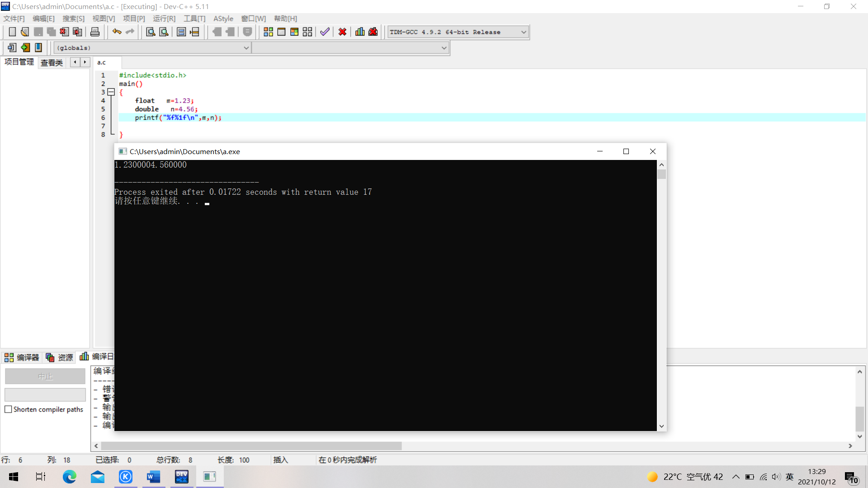Collapse the code fold marker at line 3
The width and height of the screenshot is (868, 488).
point(111,92)
